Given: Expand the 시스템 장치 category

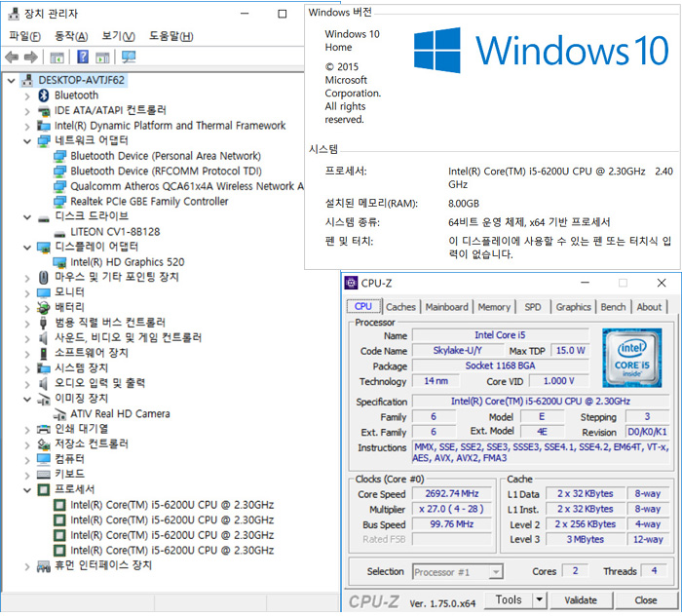Looking at the screenshot, I should [27, 369].
